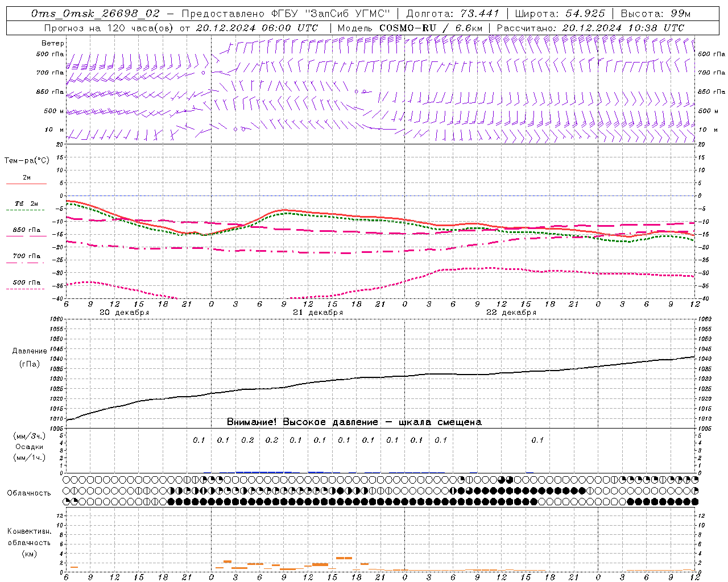Click the 20 декабря date label
Screen dimensions: 728x582
[125, 313]
